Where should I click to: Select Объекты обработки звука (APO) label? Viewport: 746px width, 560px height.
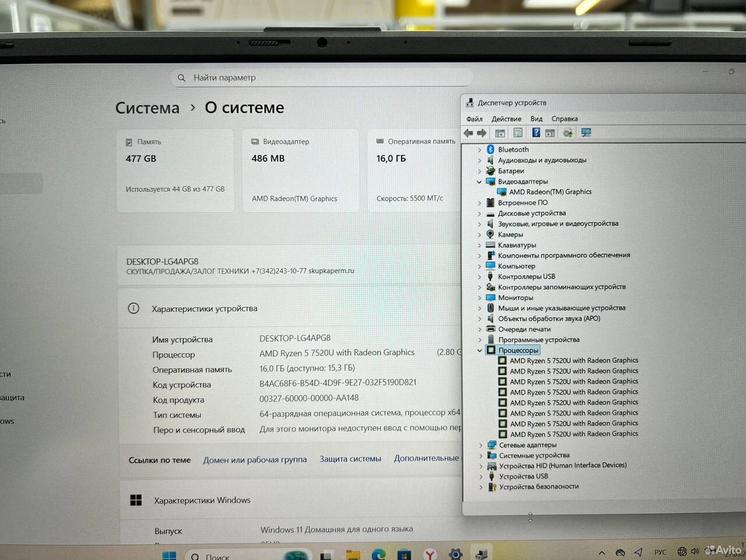(549, 318)
